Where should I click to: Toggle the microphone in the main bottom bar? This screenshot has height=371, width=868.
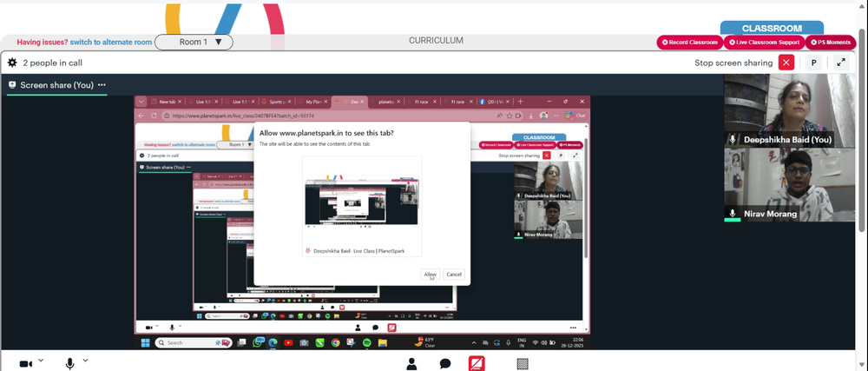pyautogui.click(x=69, y=364)
